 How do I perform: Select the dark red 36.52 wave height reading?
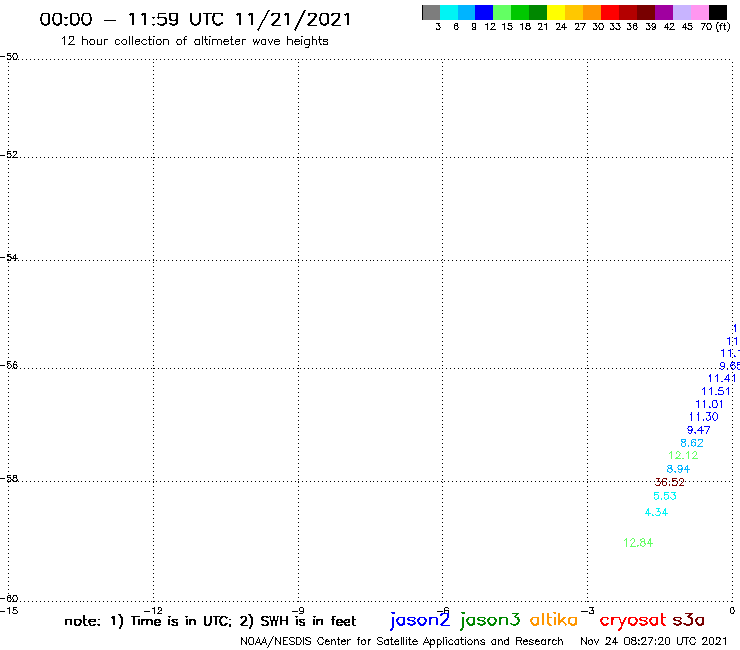point(669,482)
